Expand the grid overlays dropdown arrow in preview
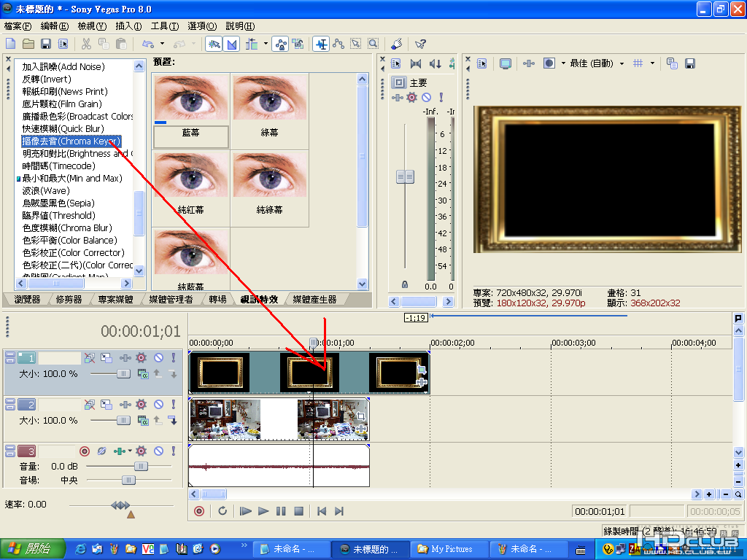Viewport: 747px width, 560px height. click(651, 63)
